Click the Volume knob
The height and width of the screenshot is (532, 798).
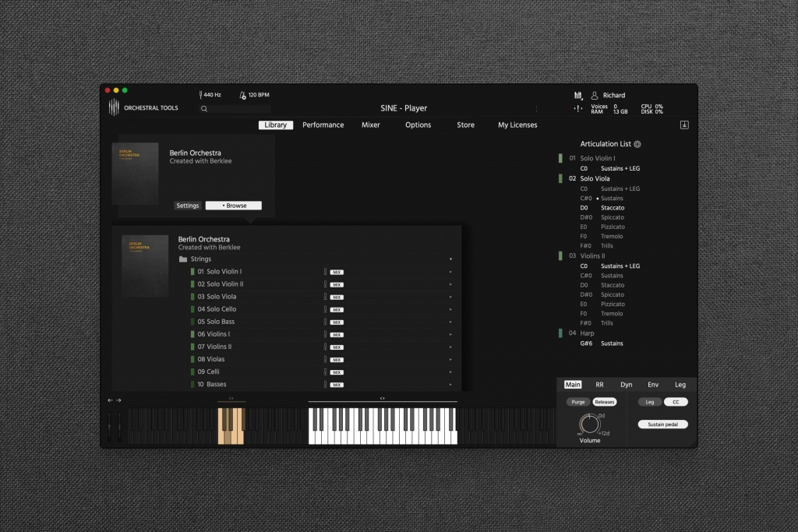coord(589,424)
